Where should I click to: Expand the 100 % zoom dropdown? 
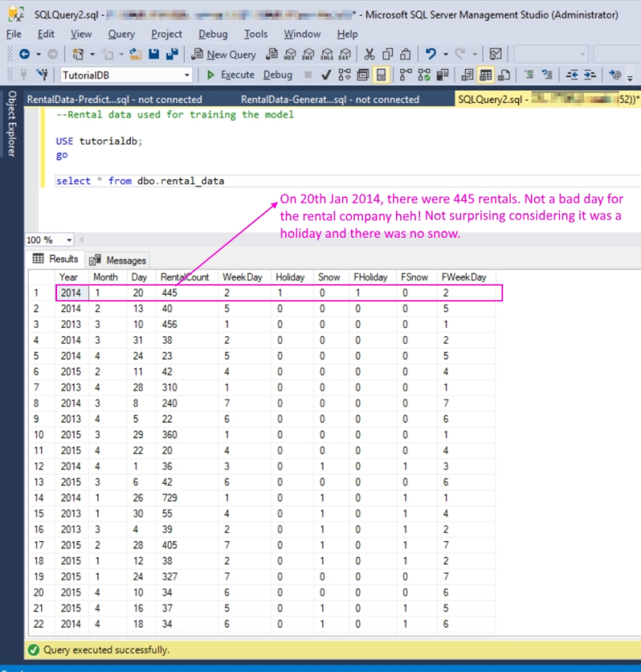pyautogui.click(x=69, y=240)
